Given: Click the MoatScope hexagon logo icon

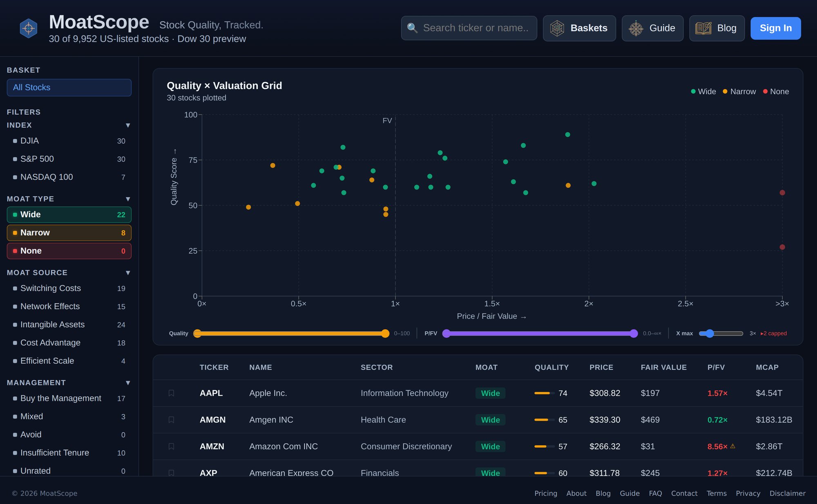Looking at the screenshot, I should pyautogui.click(x=29, y=28).
